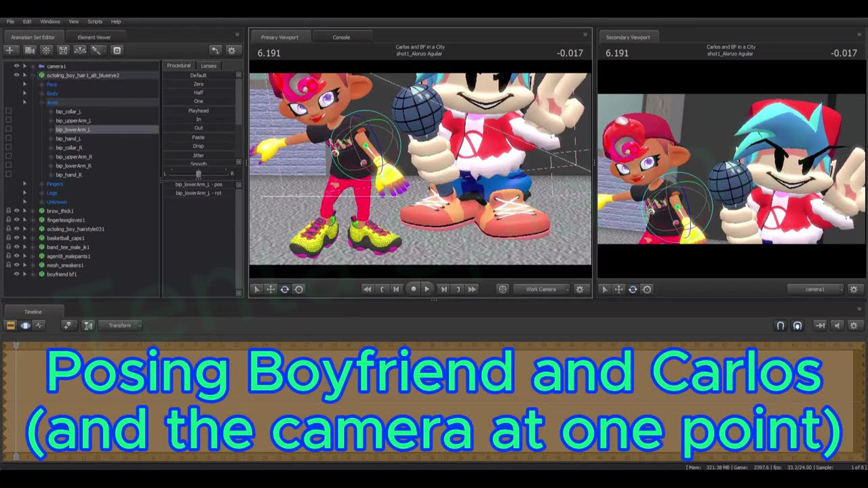Apply the Jitter procedural preset
This screenshot has width=868, height=488.
point(199,155)
